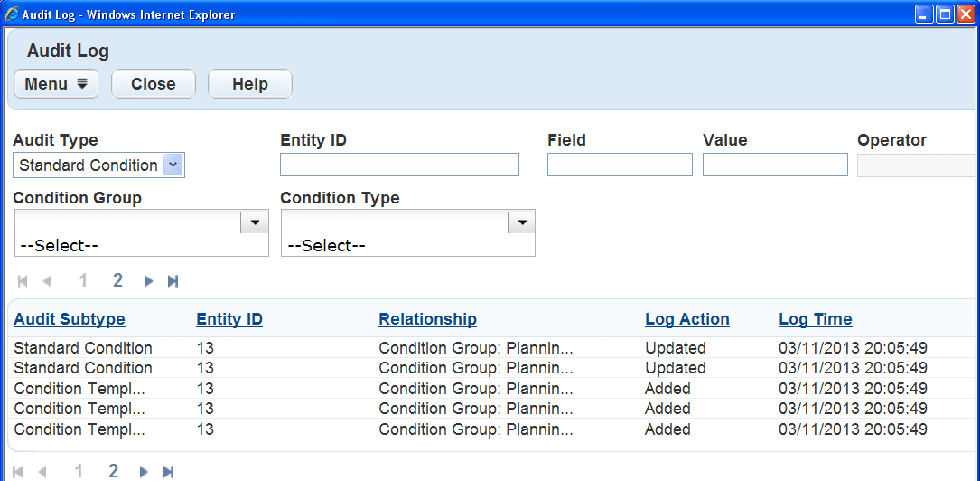Sort by Audit Subtype column header
The height and width of the screenshot is (481, 980).
[70, 319]
